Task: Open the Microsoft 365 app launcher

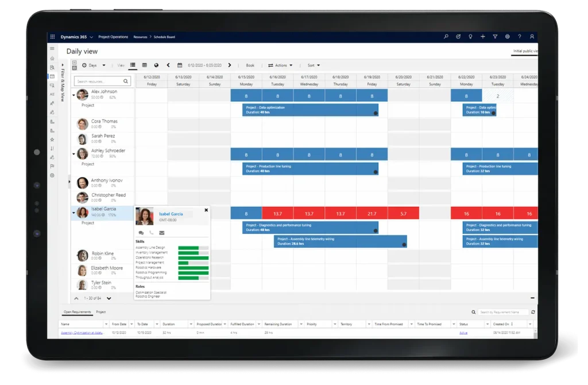Action: [52, 36]
